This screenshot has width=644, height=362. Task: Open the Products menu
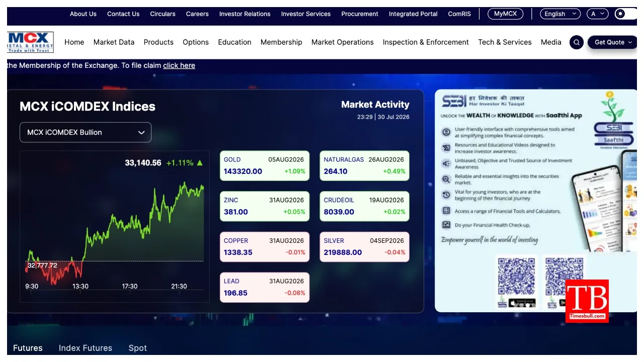pos(158,42)
